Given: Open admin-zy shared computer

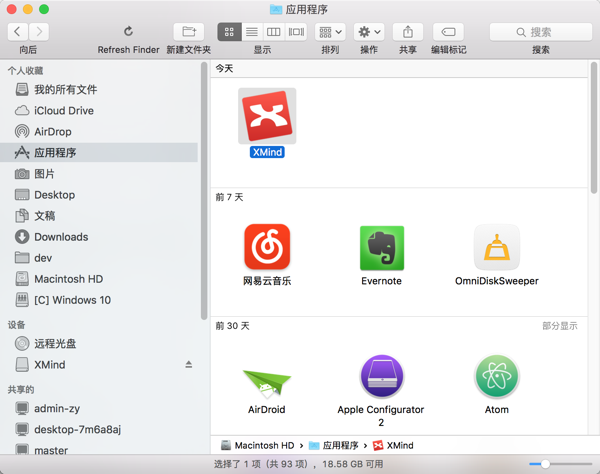Looking at the screenshot, I should (99, 408).
